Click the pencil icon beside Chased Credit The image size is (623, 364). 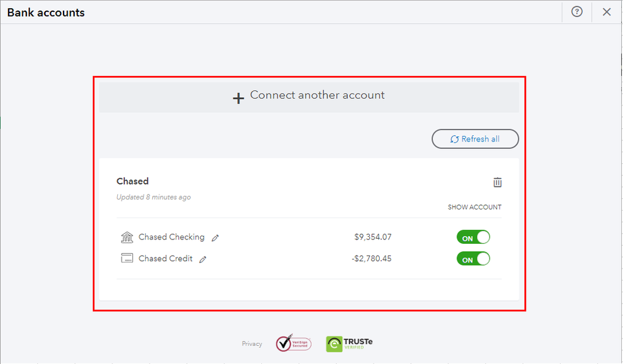(x=203, y=259)
